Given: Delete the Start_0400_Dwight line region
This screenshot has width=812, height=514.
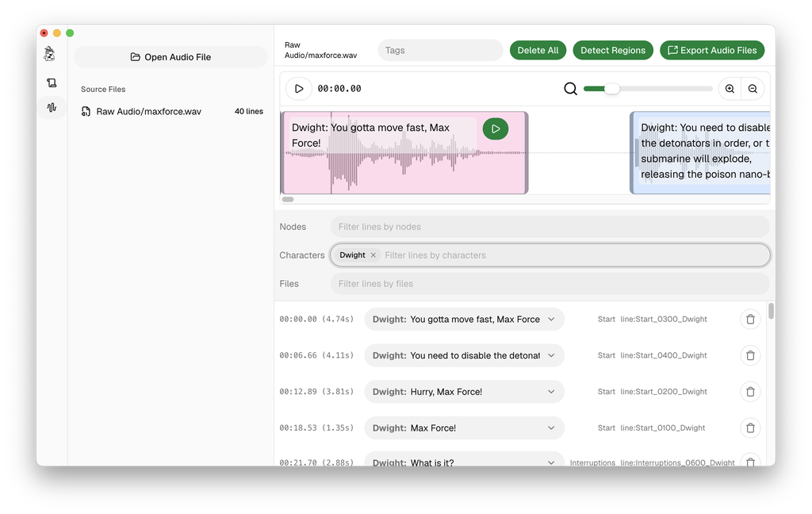Looking at the screenshot, I should (x=750, y=355).
